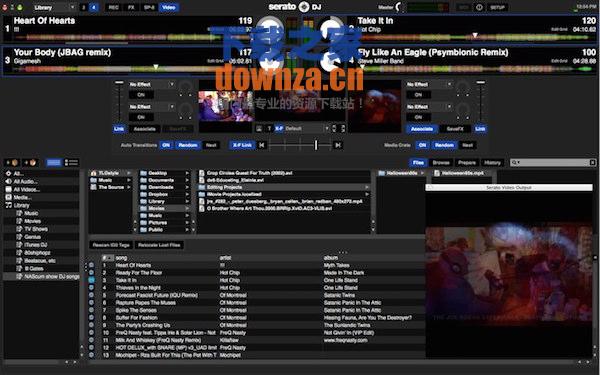Click the Crop Circles Quest For Truth avi file icon
Viewport: 600px width, 375px height.
click(202, 173)
